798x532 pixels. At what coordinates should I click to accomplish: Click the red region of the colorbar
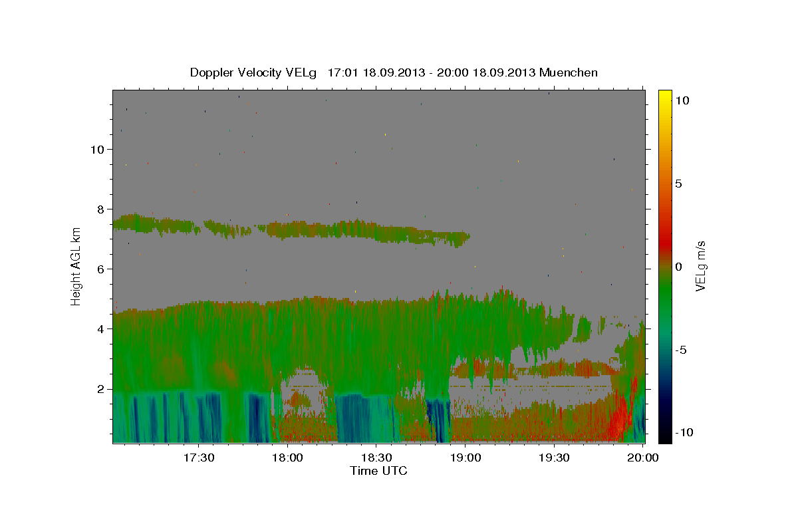[665, 233]
